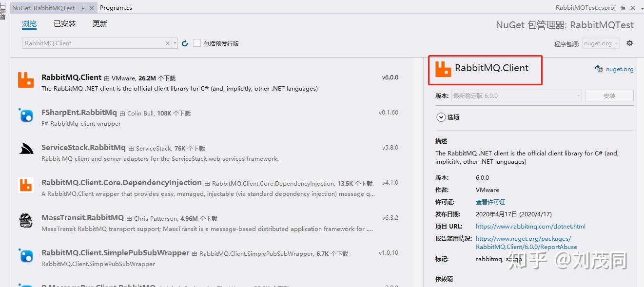Clear the RabbitMQ.Client search text
The height and width of the screenshot is (287, 644).
coord(168,43)
